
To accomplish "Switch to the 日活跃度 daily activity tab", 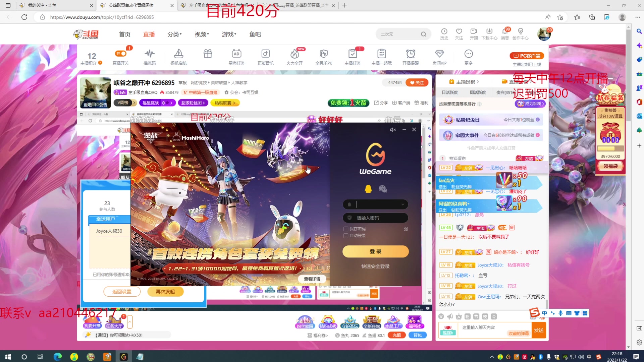I will coord(449,93).
